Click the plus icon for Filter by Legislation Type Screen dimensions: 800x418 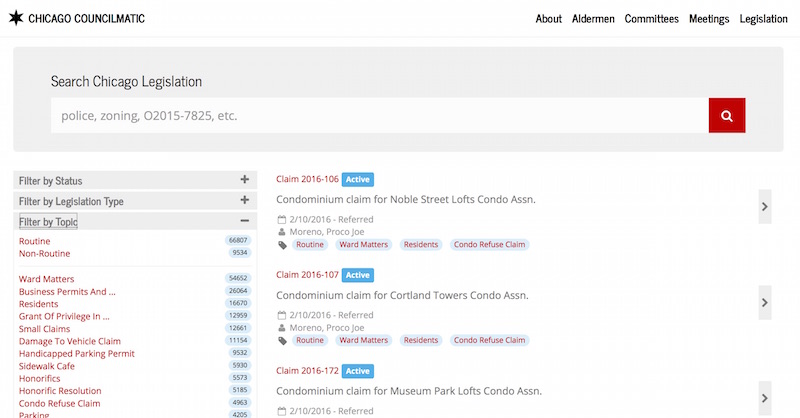click(x=245, y=200)
